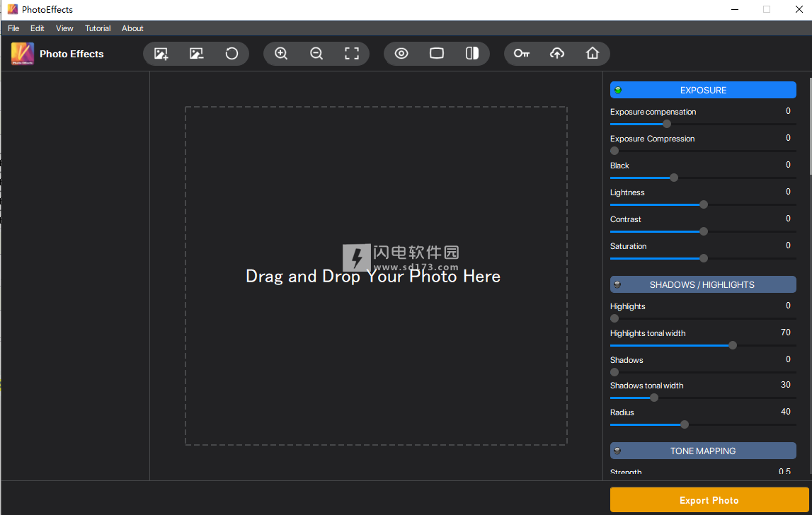Click the photo drop zone area
The width and height of the screenshot is (812, 515).
(376, 276)
